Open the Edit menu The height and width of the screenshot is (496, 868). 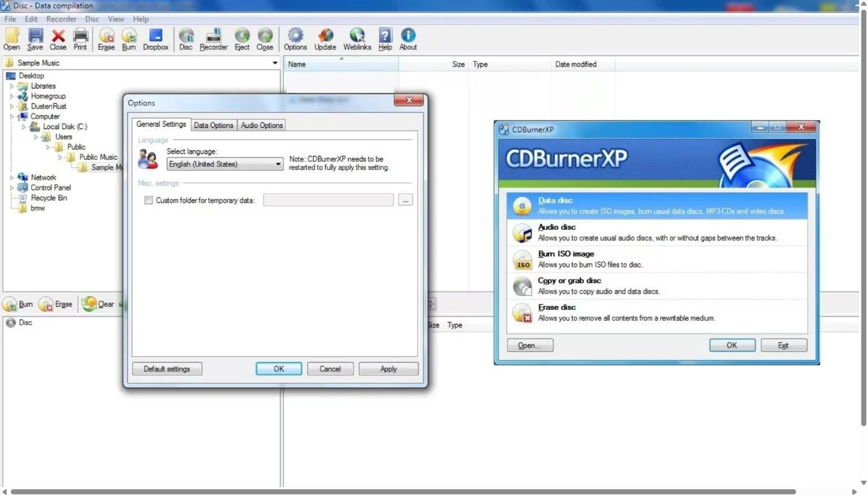[31, 19]
